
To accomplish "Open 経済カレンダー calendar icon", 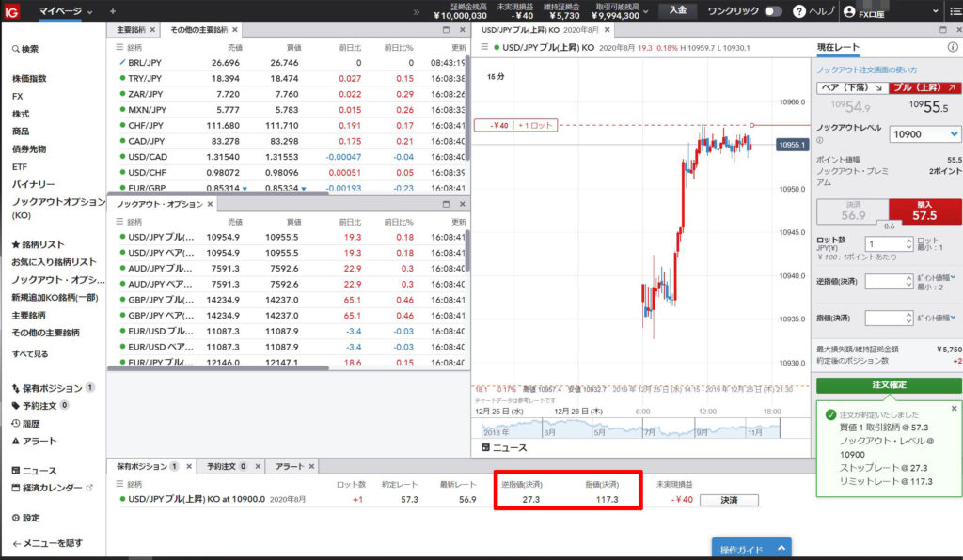I will pyautogui.click(x=15, y=488).
